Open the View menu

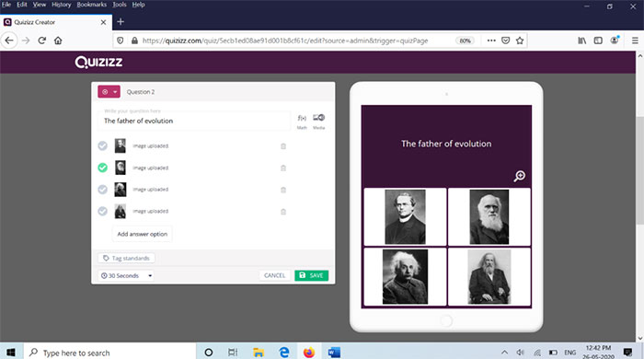(x=40, y=5)
